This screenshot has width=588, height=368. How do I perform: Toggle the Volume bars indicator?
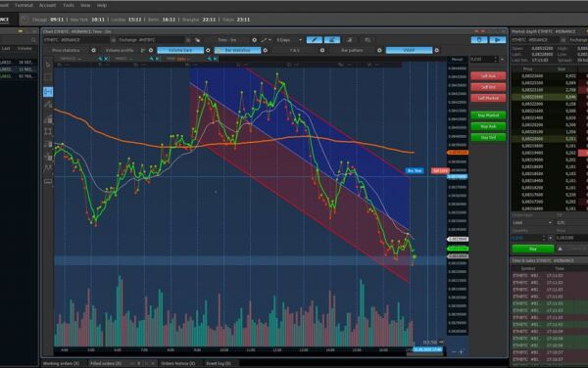pyautogui.click(x=180, y=50)
